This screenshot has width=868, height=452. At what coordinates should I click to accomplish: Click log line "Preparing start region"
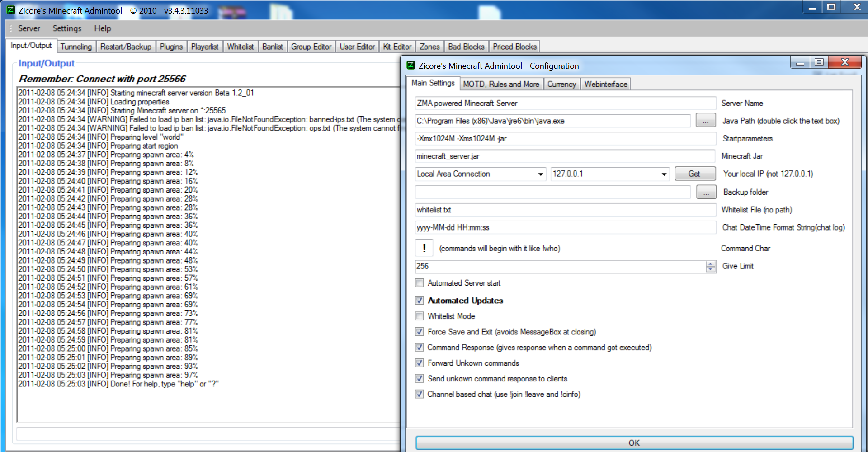(x=98, y=146)
